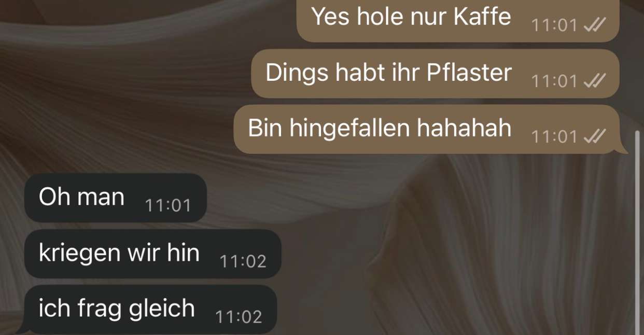Viewport: 644px width, 335px height.
Task: Click the chat scrollbar on the right edge
Action: [637, 232]
